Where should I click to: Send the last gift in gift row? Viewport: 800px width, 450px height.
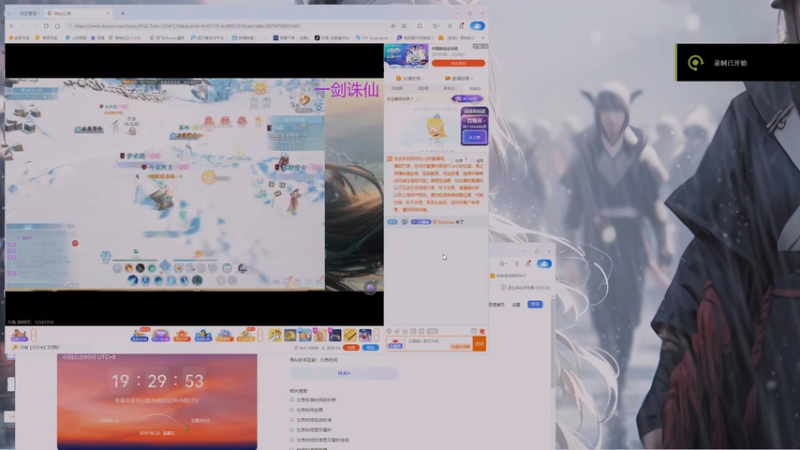click(x=365, y=335)
